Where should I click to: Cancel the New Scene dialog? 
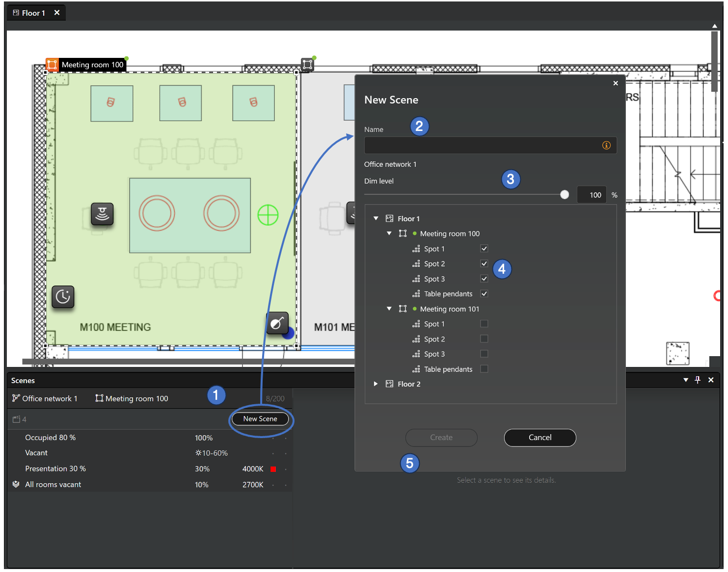point(540,438)
